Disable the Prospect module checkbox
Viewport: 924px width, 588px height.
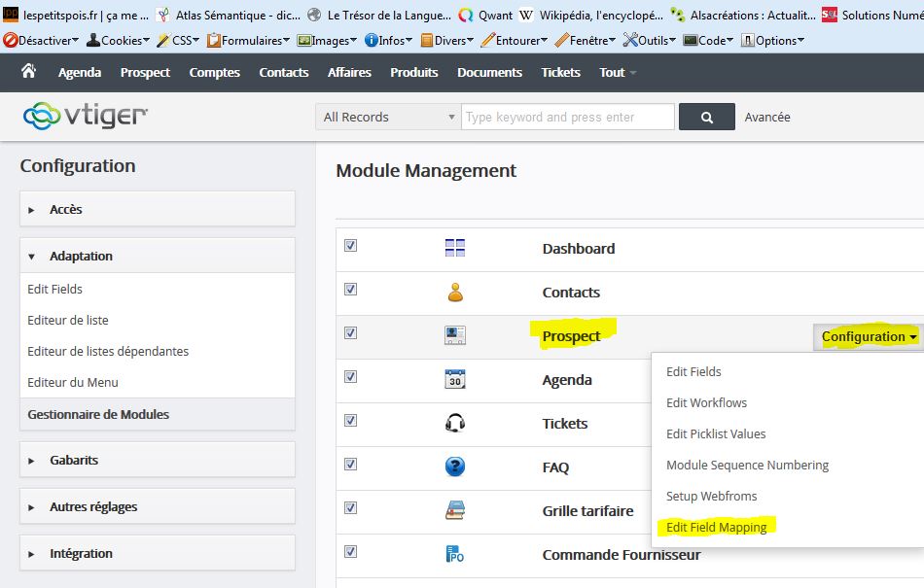(x=350, y=333)
